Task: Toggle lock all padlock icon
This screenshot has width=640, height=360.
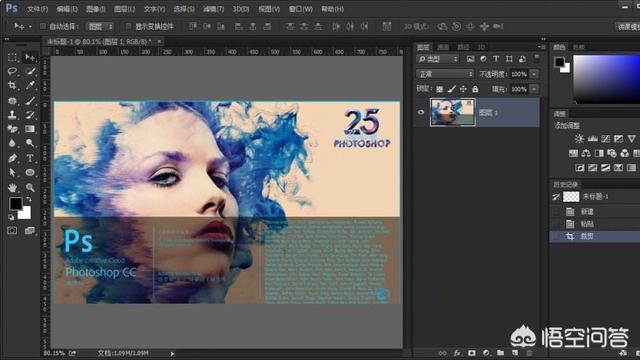Action: [x=475, y=89]
